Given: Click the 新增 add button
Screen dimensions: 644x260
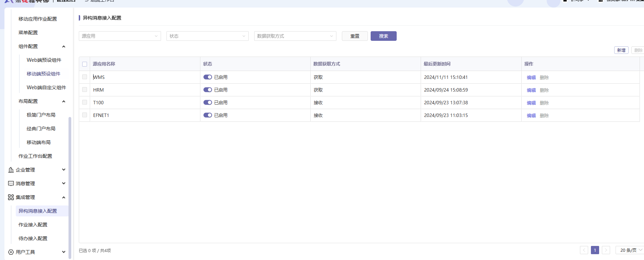Looking at the screenshot, I should pos(621,50).
